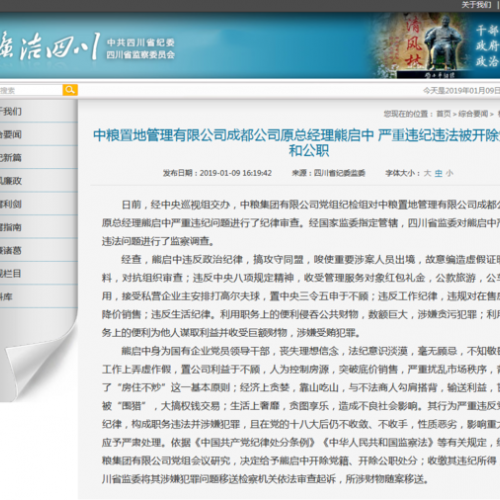Go to 首页 in the breadcrumb
The height and width of the screenshot is (500, 500).
pyautogui.click(x=444, y=114)
